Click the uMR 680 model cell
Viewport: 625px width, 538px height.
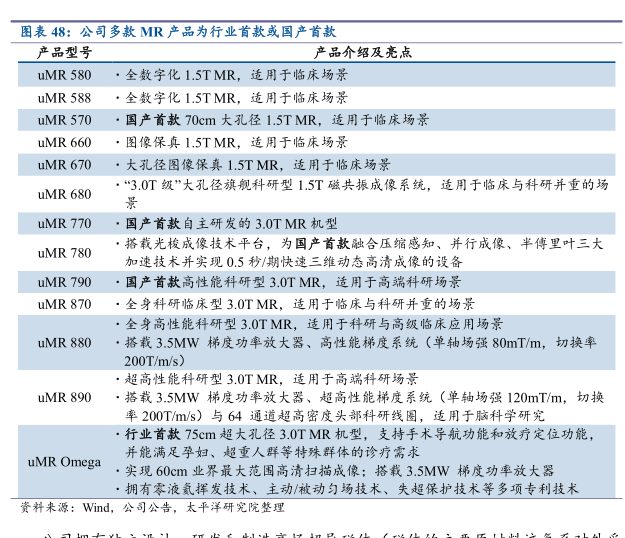pos(64,194)
